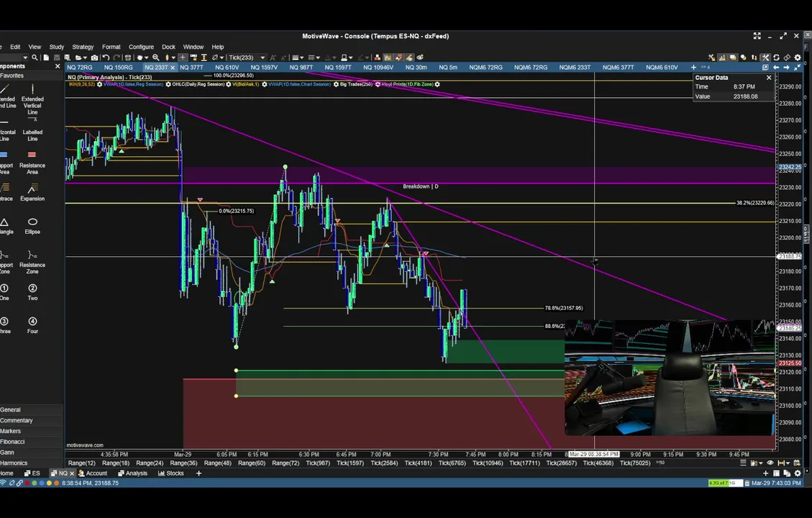Viewport: 812px width, 518px height.
Task: Open the instrument search box dropdown arrow
Action: (x=25, y=58)
